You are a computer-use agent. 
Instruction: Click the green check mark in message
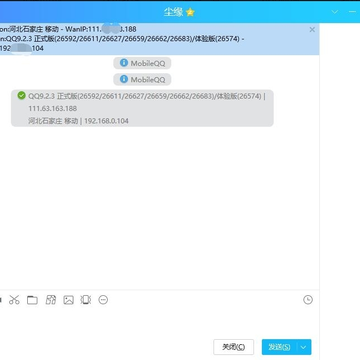coord(22,96)
